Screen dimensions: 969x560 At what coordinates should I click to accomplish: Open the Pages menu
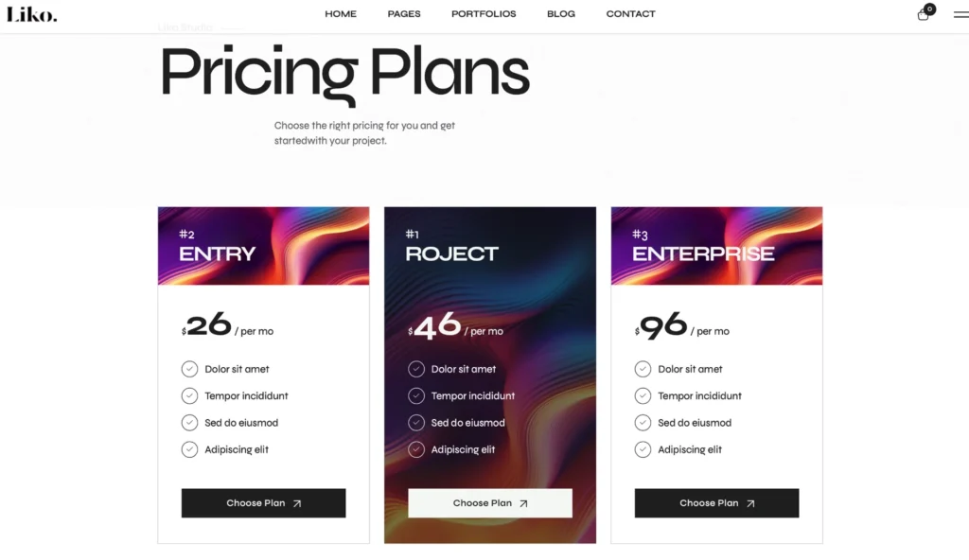[404, 14]
